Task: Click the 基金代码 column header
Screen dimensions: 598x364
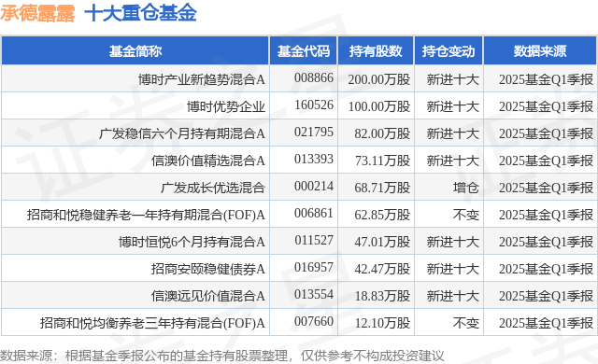Action: (x=303, y=51)
